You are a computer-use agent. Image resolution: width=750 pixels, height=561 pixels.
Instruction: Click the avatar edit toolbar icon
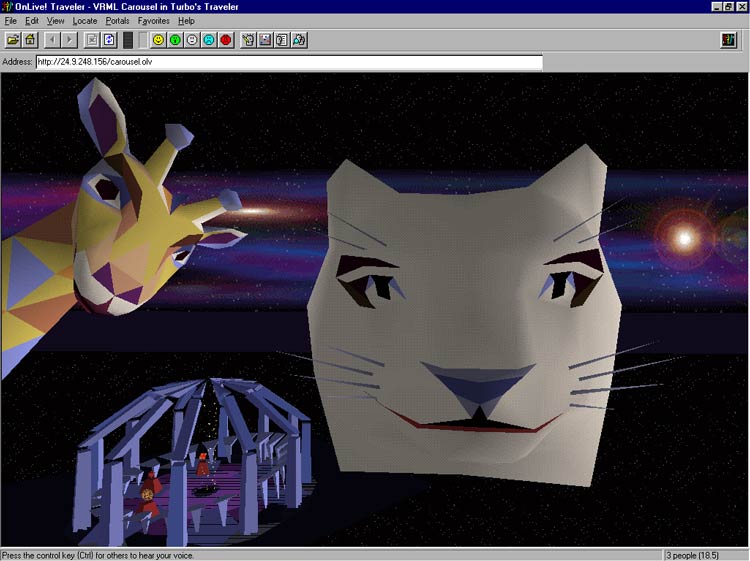click(x=248, y=40)
